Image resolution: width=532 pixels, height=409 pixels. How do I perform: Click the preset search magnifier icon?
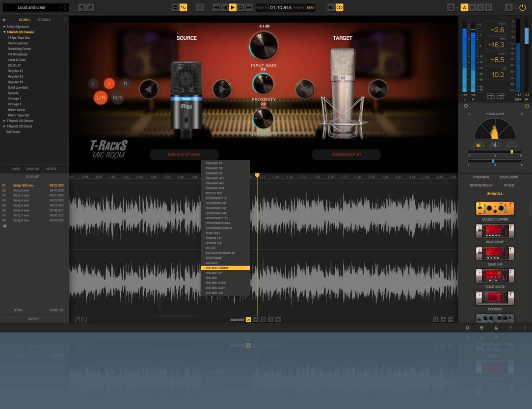tap(65, 20)
